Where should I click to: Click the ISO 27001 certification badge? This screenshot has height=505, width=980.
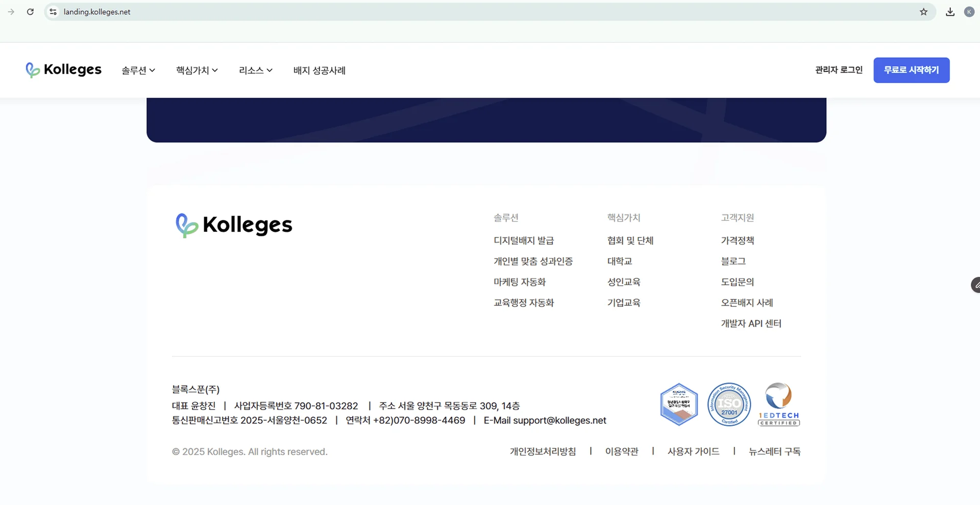click(x=729, y=404)
